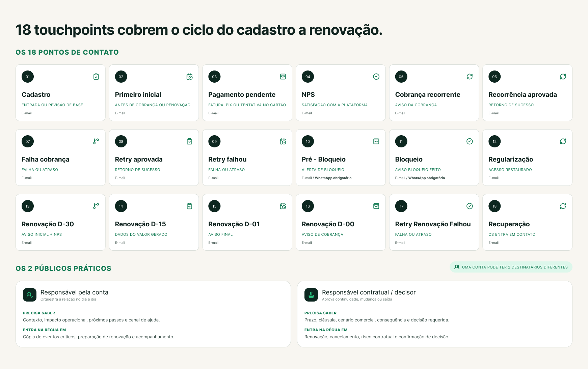Select the 'Retry Renovação Falhou' card title
Viewport: 588px width, 369px height.
click(x=433, y=224)
